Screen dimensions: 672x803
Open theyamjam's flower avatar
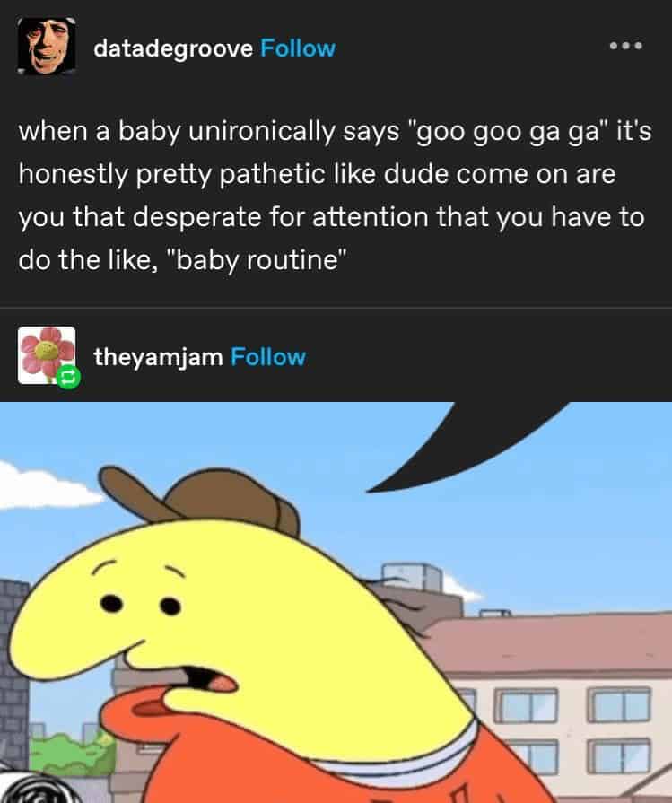pos(46,354)
